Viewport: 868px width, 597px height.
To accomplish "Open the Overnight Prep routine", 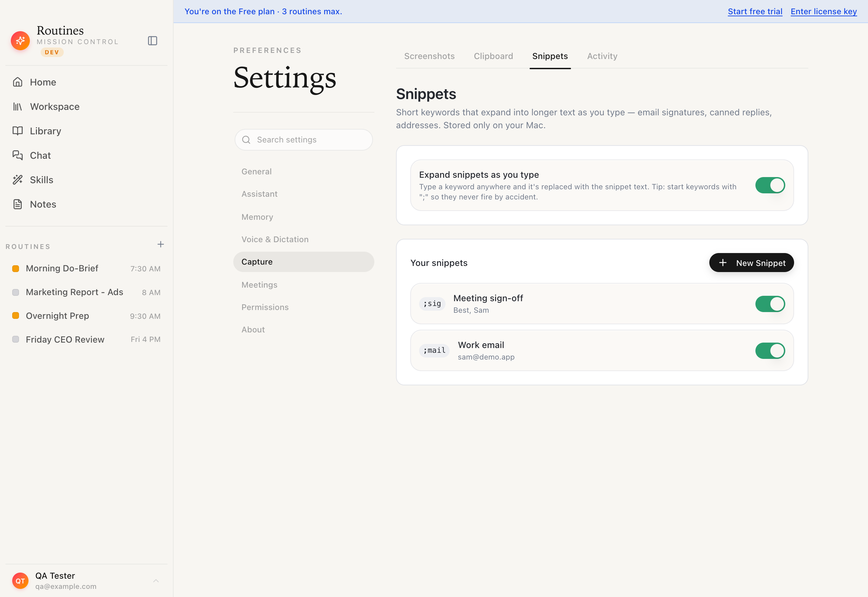I will pyautogui.click(x=86, y=316).
